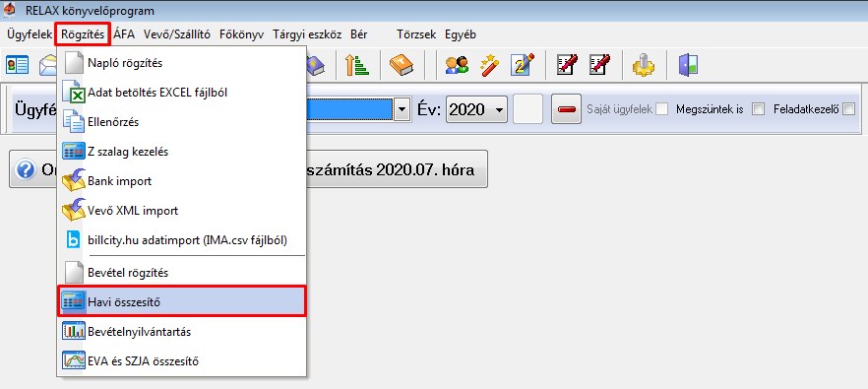The height and width of the screenshot is (389, 868).
Task: Click the envelope mail toolbar icon
Action: [x=47, y=65]
